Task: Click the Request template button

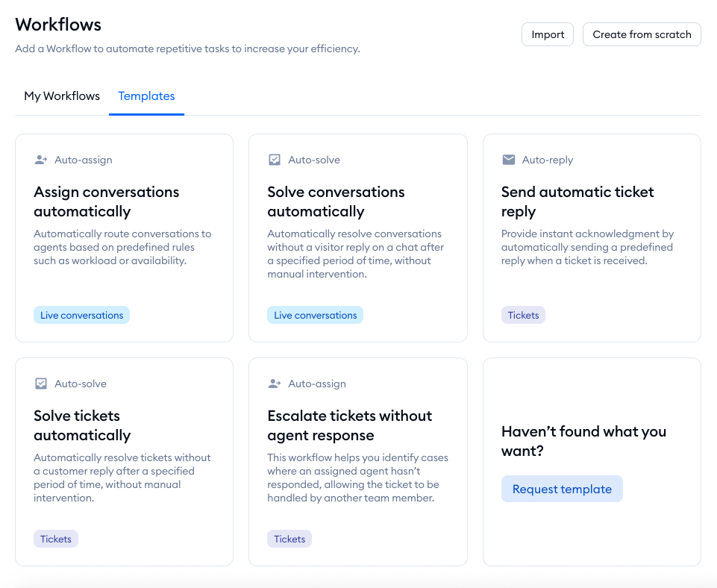Action: (562, 489)
